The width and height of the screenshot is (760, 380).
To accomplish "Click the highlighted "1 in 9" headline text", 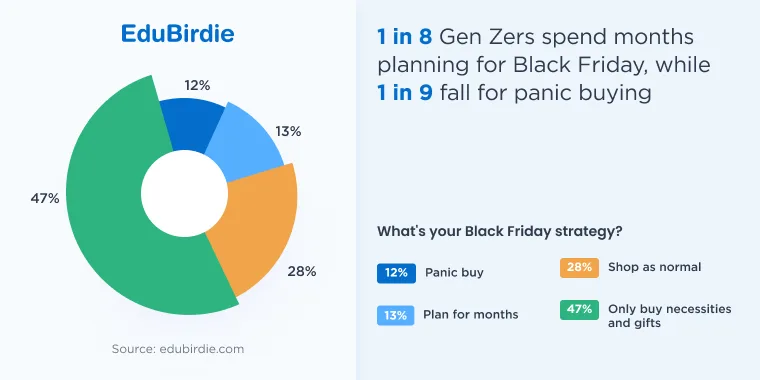I will 405,92.
